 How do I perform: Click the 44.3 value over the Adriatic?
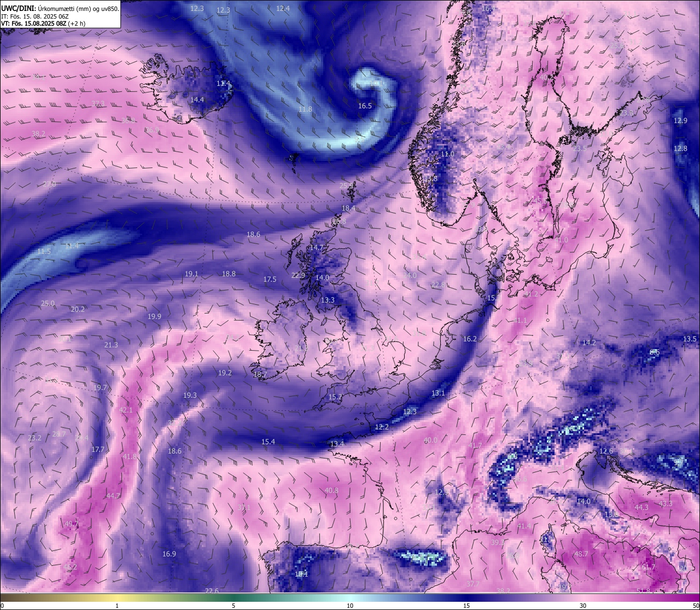tap(641, 508)
